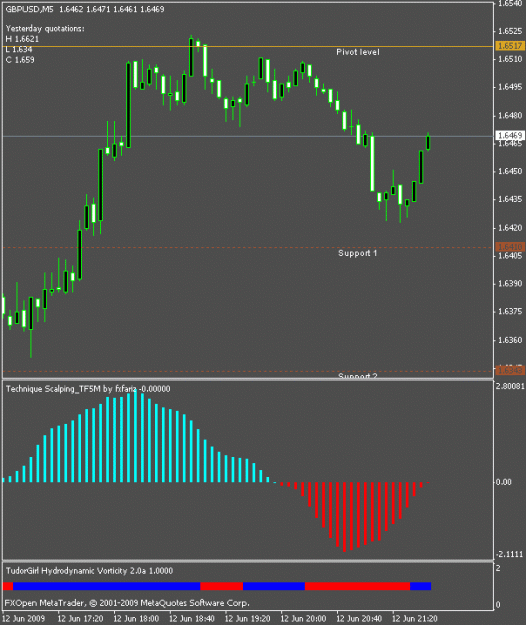Click the 1.6375 price scale label

click(x=510, y=312)
